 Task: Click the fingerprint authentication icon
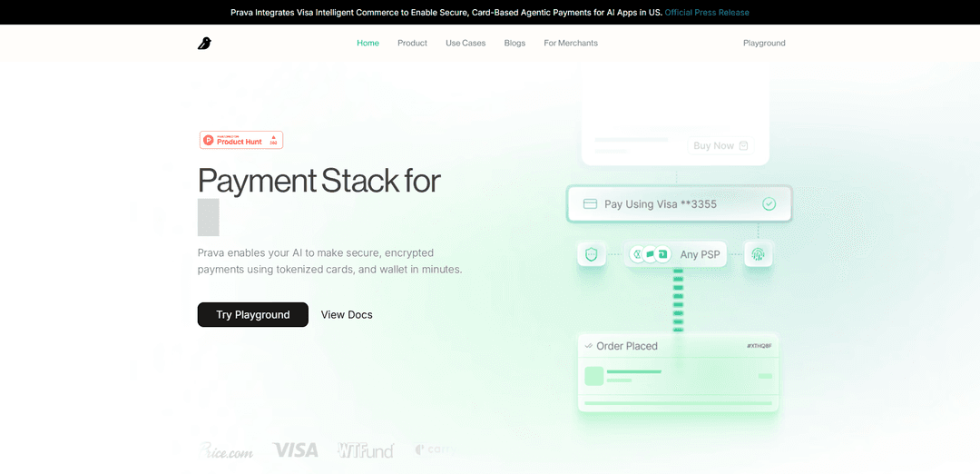click(x=759, y=254)
